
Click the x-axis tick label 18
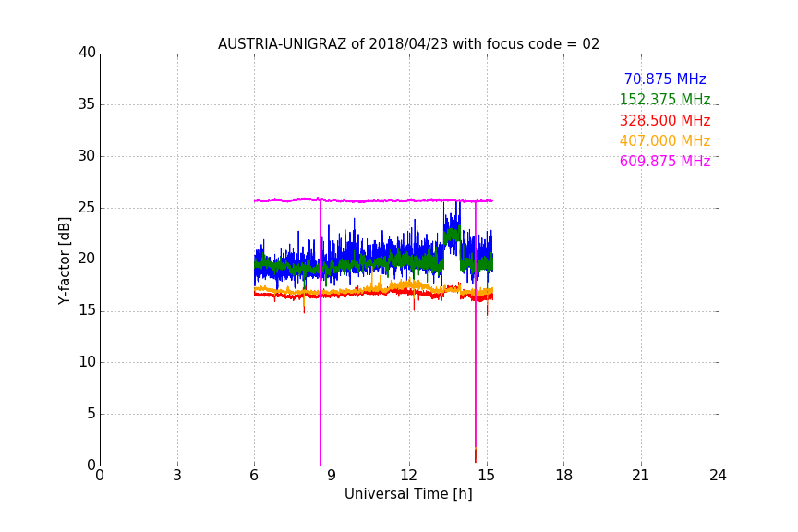click(564, 476)
